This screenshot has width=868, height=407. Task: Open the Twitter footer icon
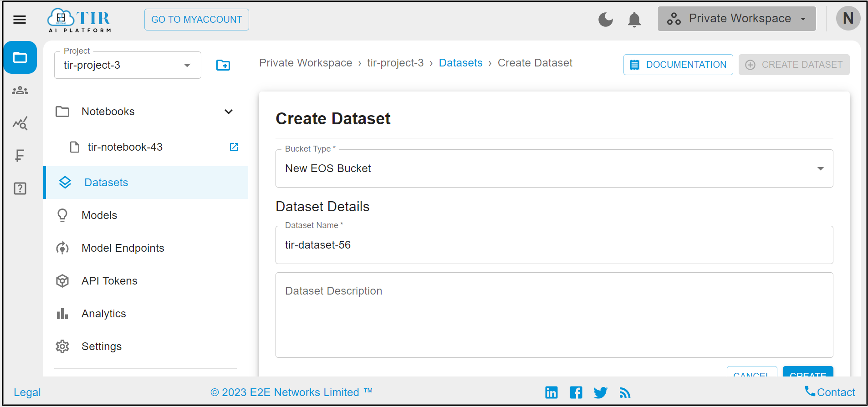(x=601, y=392)
